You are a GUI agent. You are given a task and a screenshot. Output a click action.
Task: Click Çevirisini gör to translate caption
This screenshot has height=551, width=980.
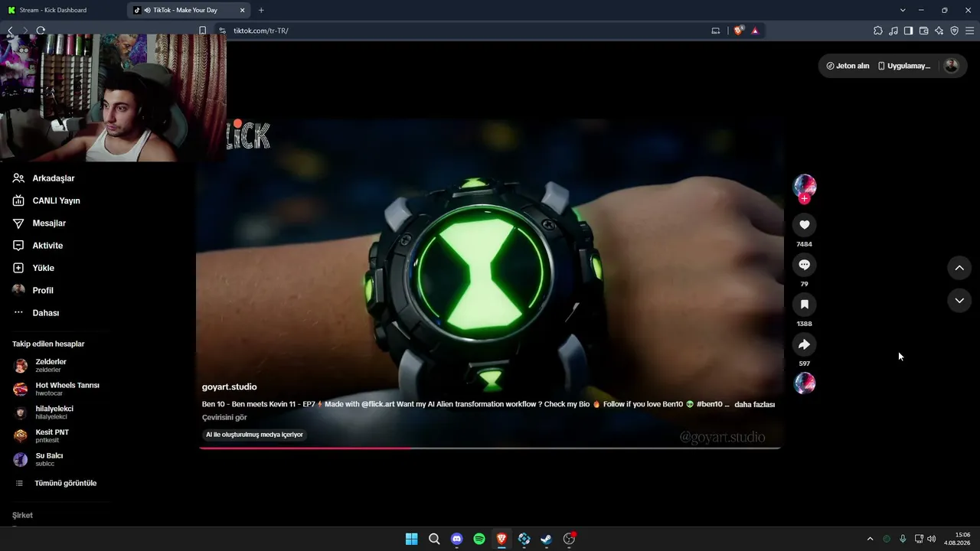pos(224,418)
